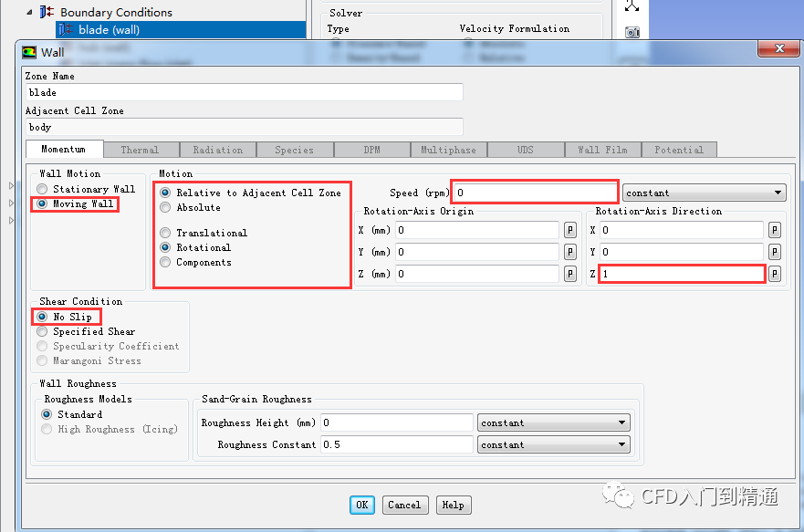The width and height of the screenshot is (804, 532).
Task: Open the UDS tab
Action: pyautogui.click(x=526, y=150)
